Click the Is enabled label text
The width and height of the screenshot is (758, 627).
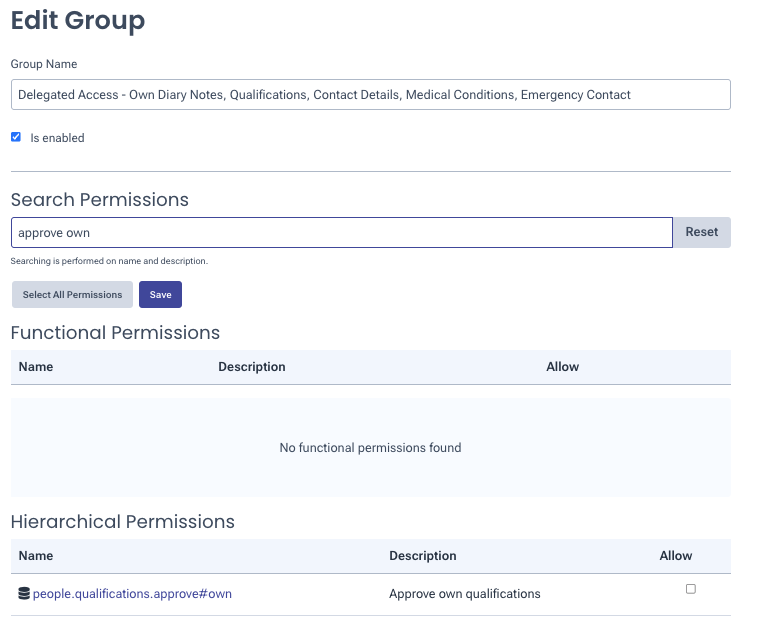tap(57, 138)
